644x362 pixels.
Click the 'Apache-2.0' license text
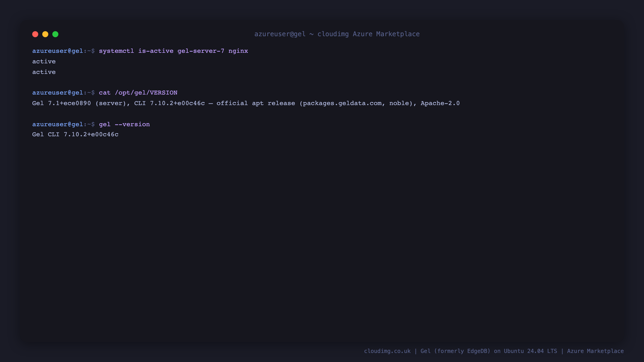pyautogui.click(x=440, y=103)
